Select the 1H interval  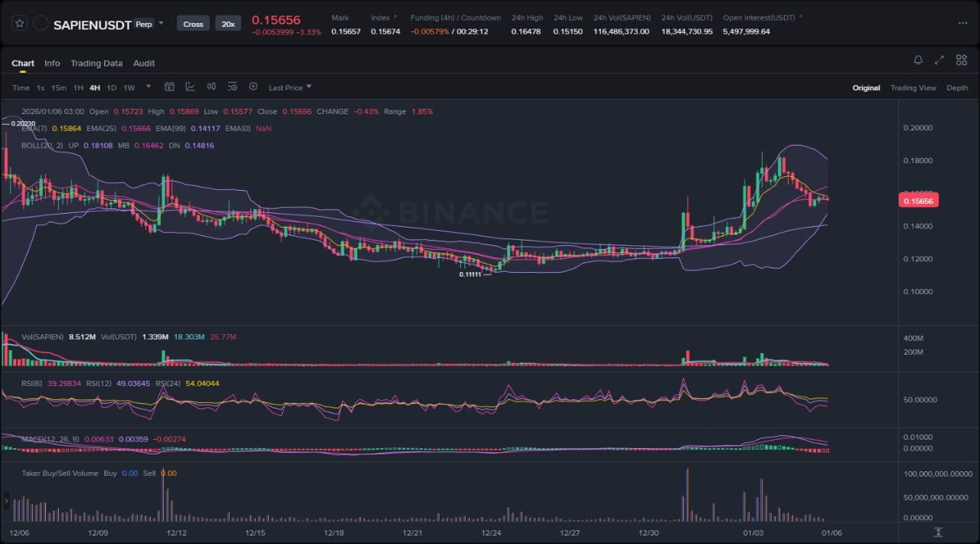tap(78, 88)
